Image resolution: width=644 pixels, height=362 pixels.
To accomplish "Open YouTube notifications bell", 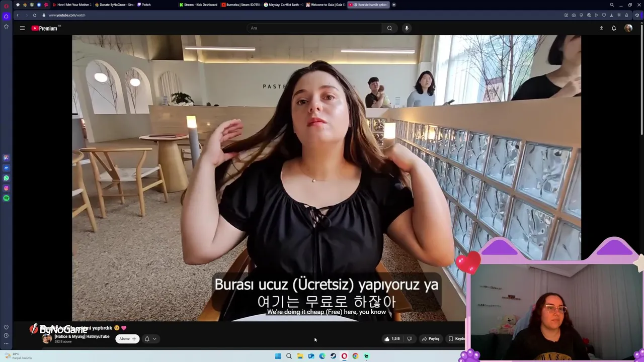I will (x=614, y=28).
